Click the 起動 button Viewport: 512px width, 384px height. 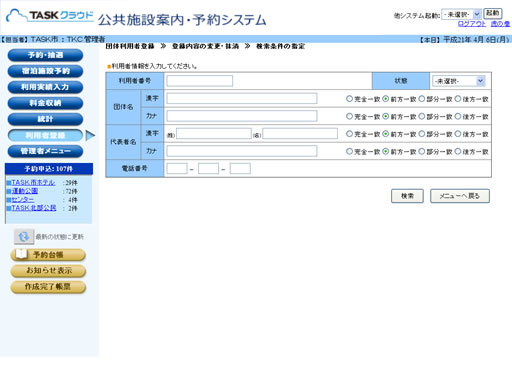[x=493, y=13]
